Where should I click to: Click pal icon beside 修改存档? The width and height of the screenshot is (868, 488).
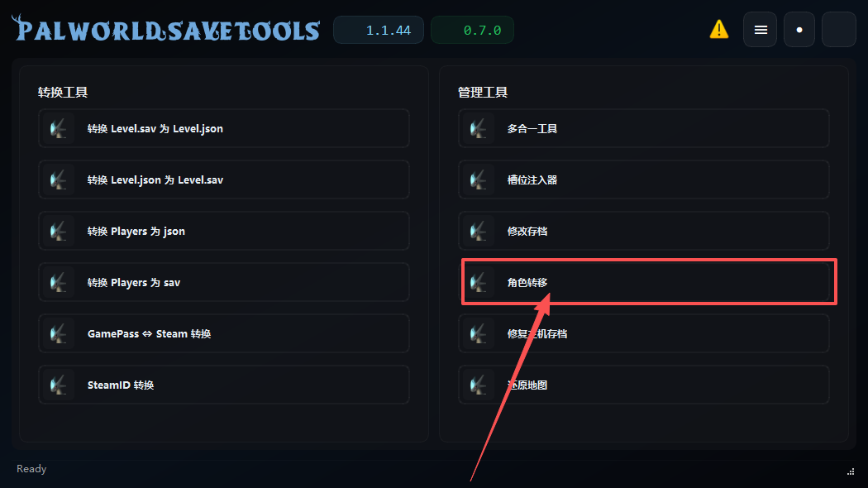tap(479, 231)
